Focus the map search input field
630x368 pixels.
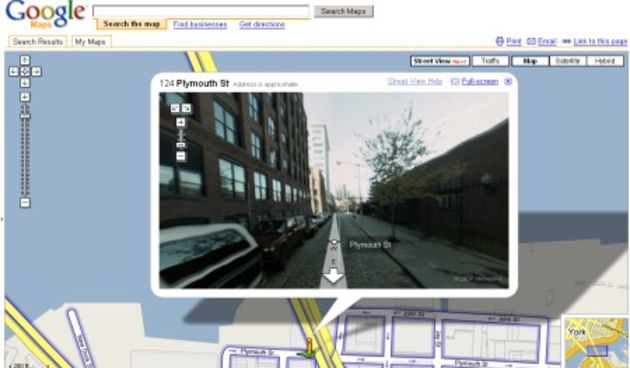201,11
